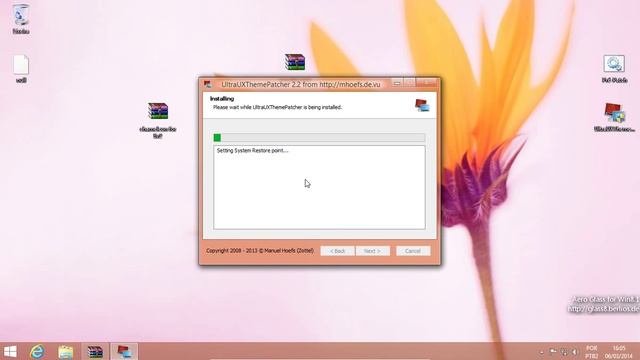Click the installer header logo icon
Image resolution: width=640 pixels, height=360 pixels.
(422, 105)
